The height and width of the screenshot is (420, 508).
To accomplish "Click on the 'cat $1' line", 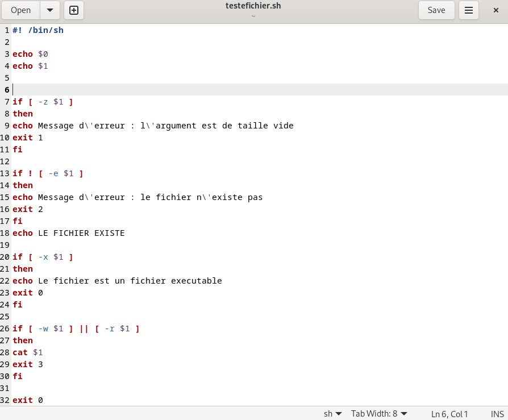I will [27, 352].
